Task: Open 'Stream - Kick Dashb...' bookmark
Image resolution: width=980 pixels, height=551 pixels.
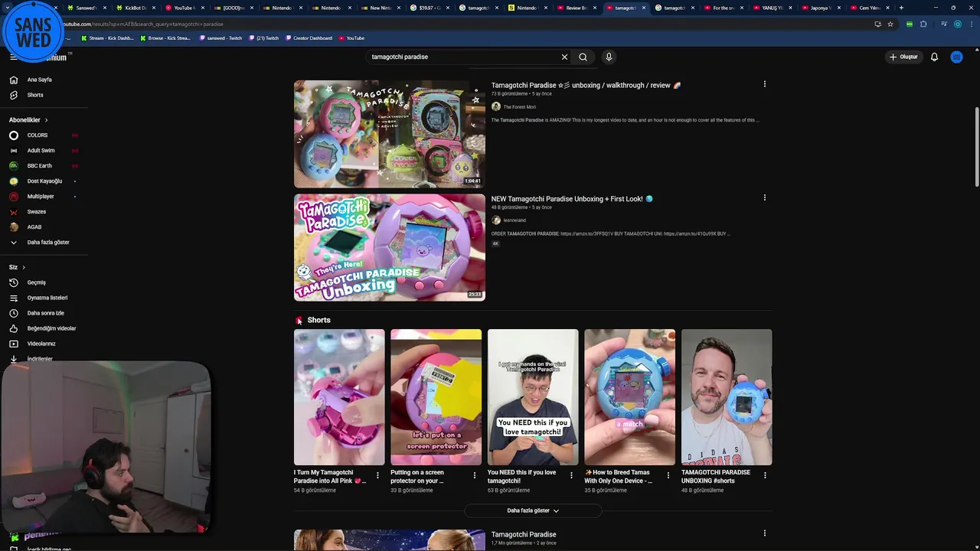Action: (107, 38)
